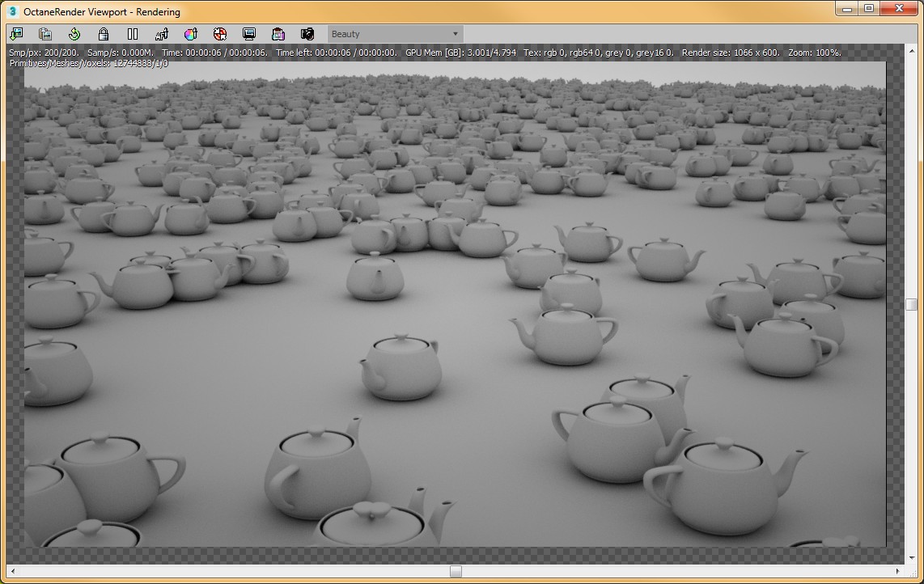Copy the render to clipboard icon
Screen dimensions: 924x584
(45, 34)
